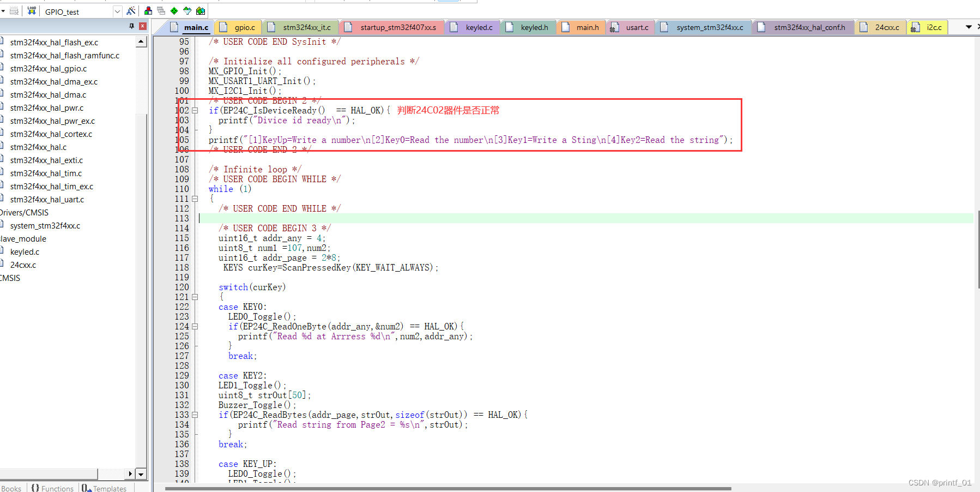Select stm32f4xx_hal_cortex.c in project tree
The height and width of the screenshot is (492, 980).
tap(51, 134)
